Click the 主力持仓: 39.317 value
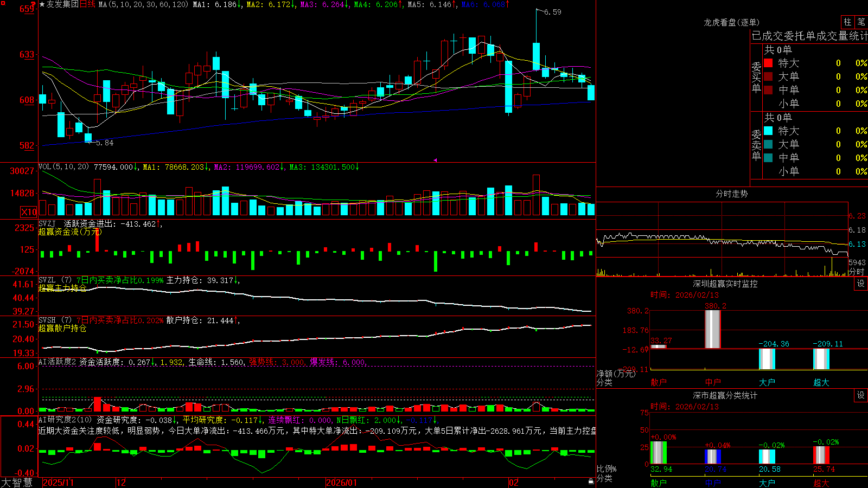Viewport: 868px width, 488px height. point(203,280)
